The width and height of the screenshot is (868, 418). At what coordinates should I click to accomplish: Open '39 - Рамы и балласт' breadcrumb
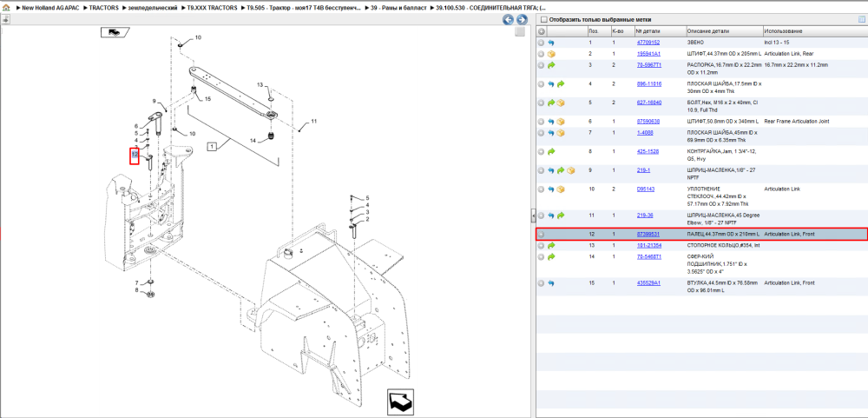click(x=398, y=8)
